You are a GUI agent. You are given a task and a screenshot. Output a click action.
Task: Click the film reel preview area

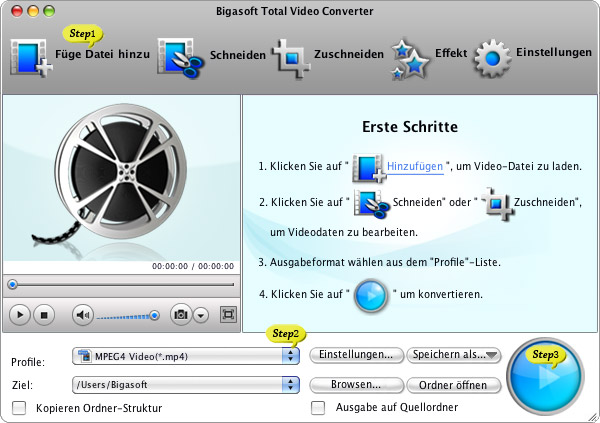pyautogui.click(x=121, y=178)
